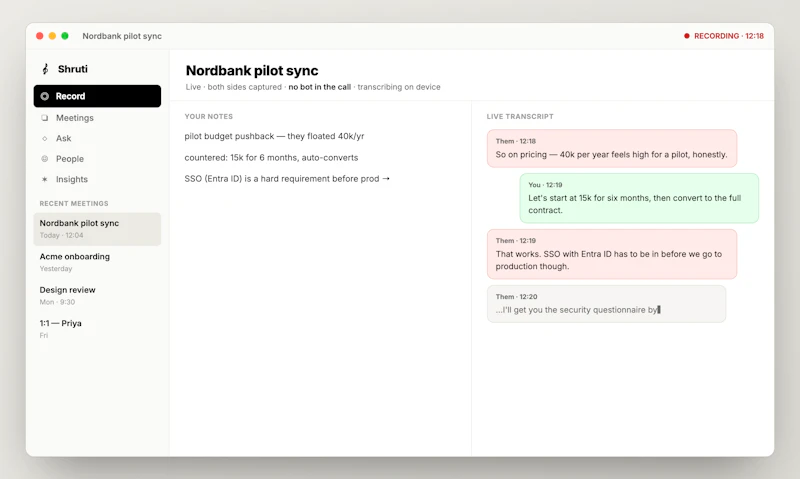Click the 'no bot in the call' text
The image size is (800, 479).
click(320, 87)
